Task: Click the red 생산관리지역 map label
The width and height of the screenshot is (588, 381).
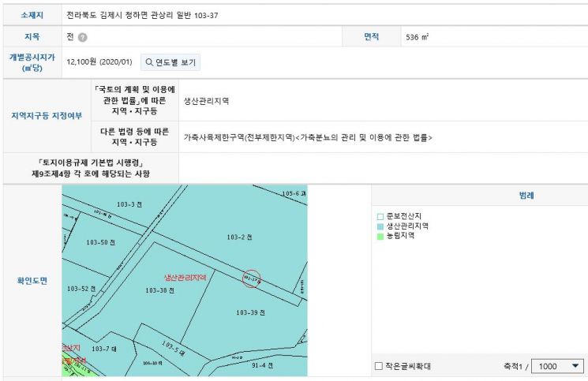Action: pyautogui.click(x=185, y=278)
